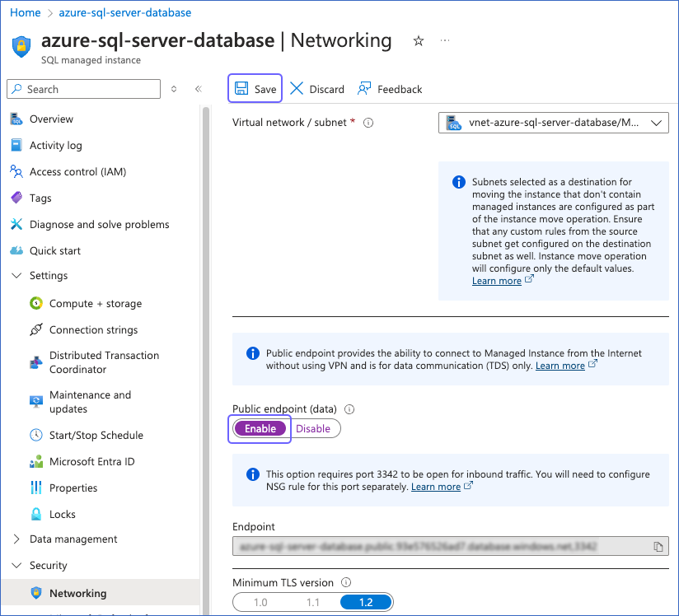Click the Compute + storage icon
Image resolution: width=679 pixels, height=616 pixels.
pyautogui.click(x=36, y=303)
